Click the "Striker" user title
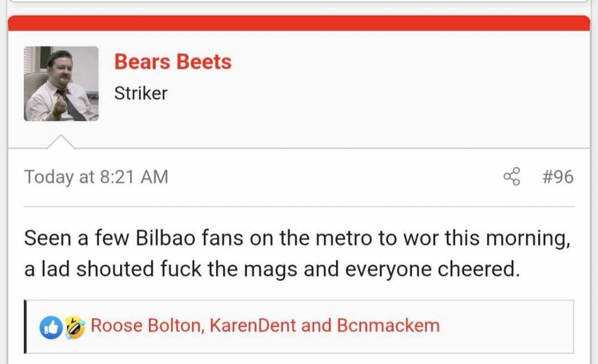The height and width of the screenshot is (364, 598). pos(141,93)
